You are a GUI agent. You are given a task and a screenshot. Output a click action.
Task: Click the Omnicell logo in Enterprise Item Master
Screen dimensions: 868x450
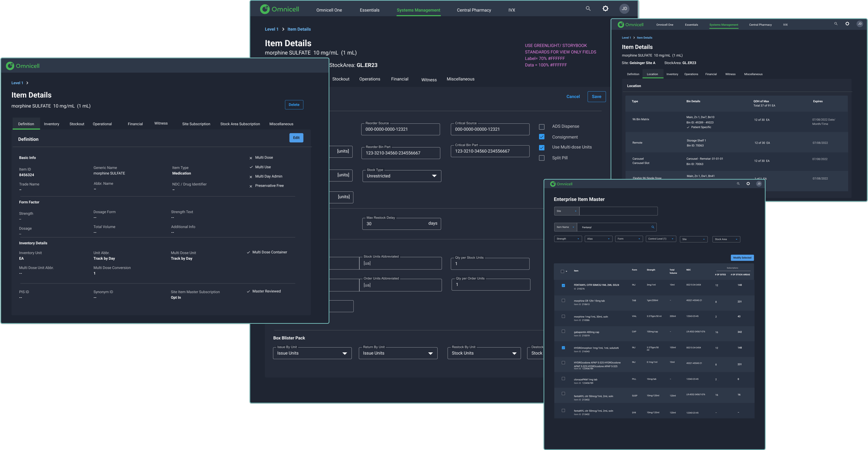tap(563, 183)
